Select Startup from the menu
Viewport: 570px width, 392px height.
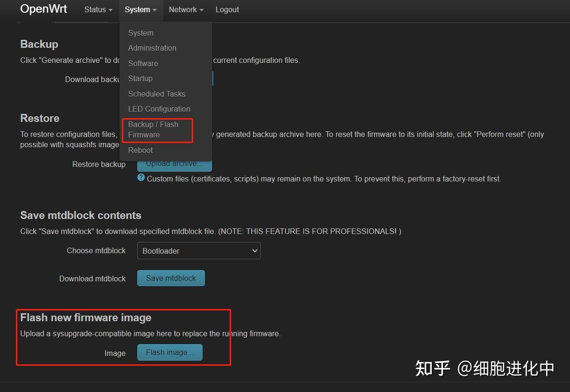[x=140, y=78]
